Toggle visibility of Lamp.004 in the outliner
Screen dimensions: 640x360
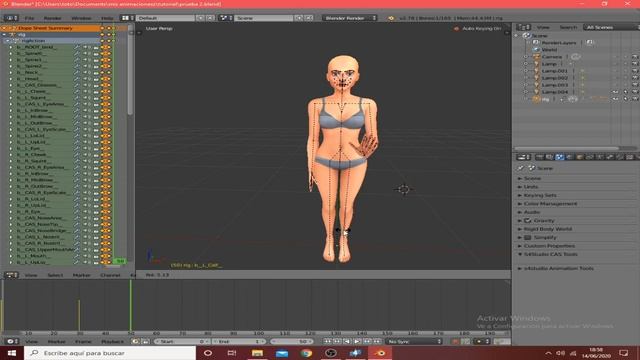pos(615,92)
